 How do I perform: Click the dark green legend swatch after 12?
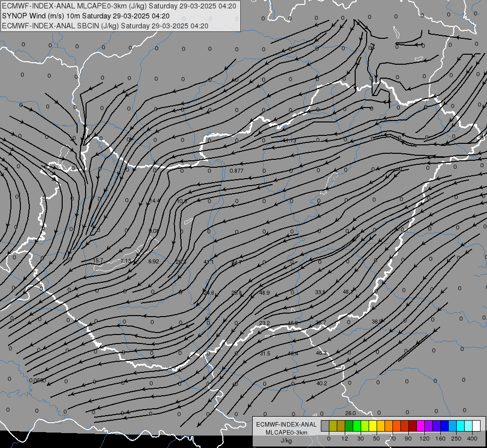[x=349, y=426]
